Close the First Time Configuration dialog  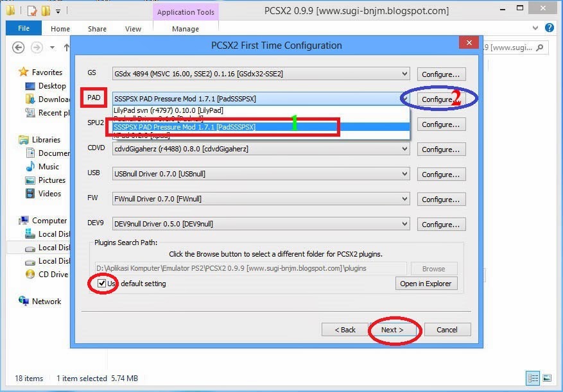469,43
